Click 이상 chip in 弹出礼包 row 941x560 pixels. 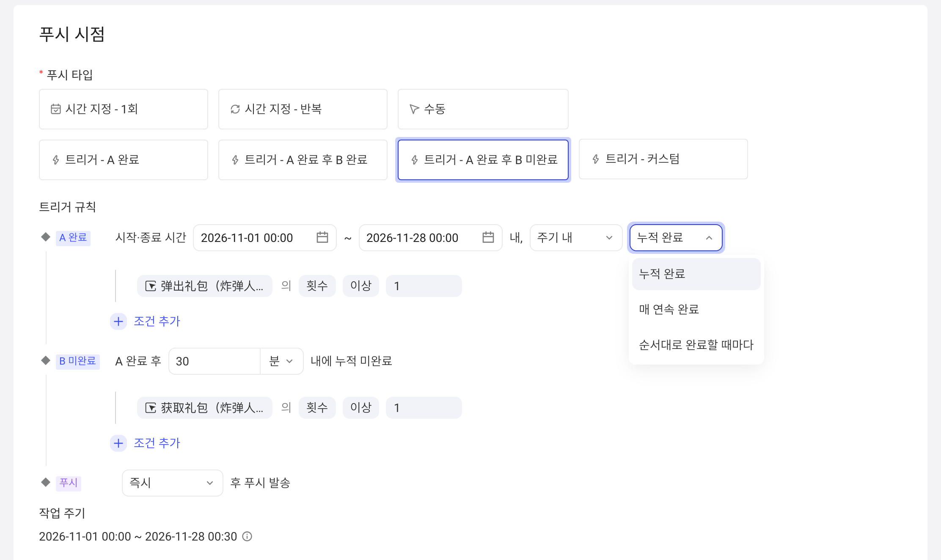(x=360, y=286)
